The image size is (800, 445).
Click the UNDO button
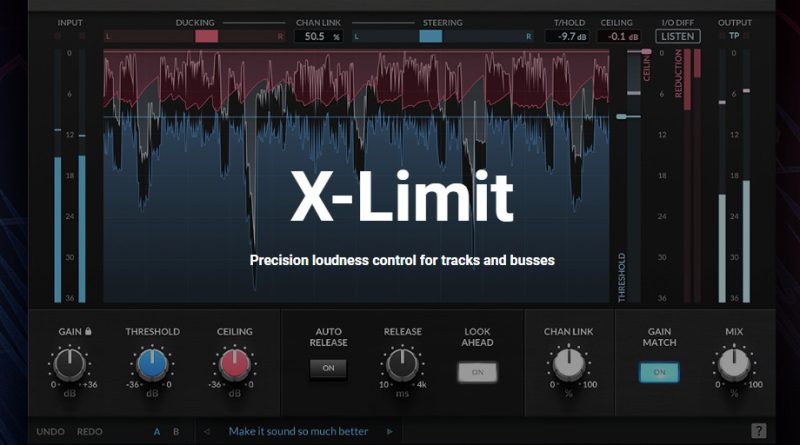tap(50, 432)
